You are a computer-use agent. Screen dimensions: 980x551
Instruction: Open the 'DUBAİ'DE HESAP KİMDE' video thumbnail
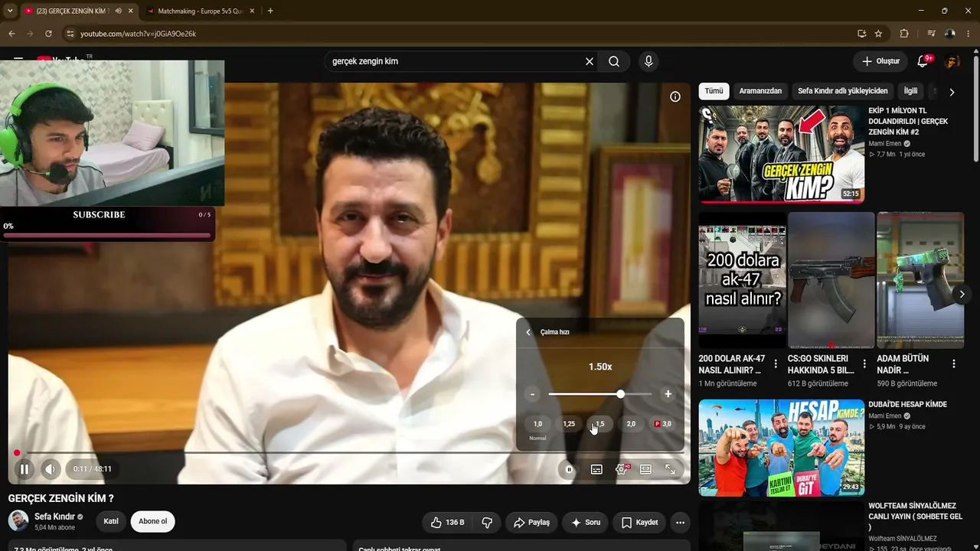click(x=782, y=448)
